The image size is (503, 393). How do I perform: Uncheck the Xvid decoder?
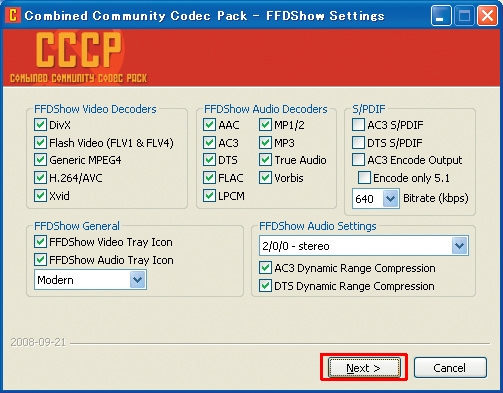tap(40, 196)
